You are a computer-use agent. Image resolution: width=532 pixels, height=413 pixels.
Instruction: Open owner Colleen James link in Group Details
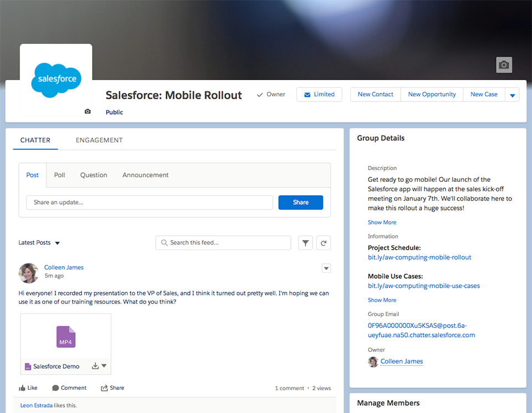click(402, 361)
